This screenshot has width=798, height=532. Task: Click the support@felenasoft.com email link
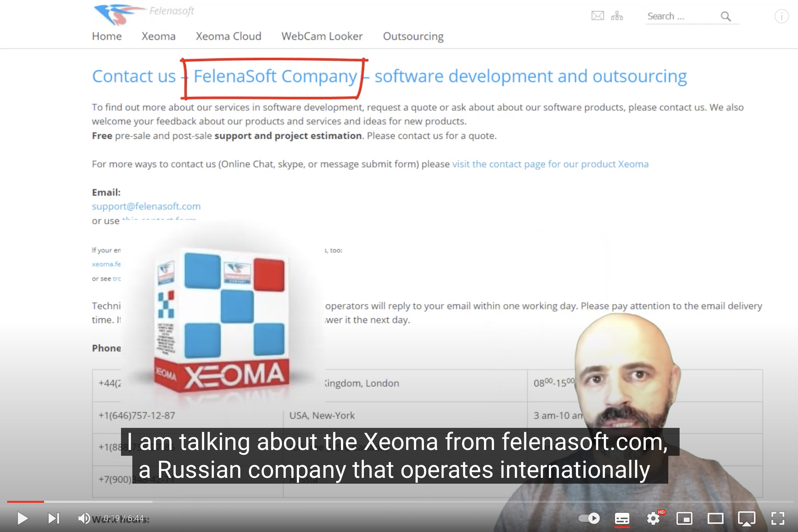146,206
